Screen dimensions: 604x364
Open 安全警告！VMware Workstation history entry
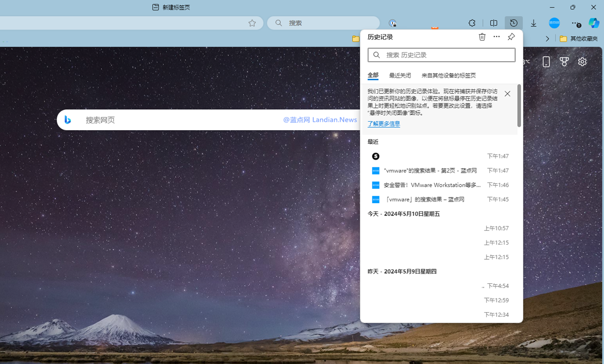pyautogui.click(x=440, y=185)
